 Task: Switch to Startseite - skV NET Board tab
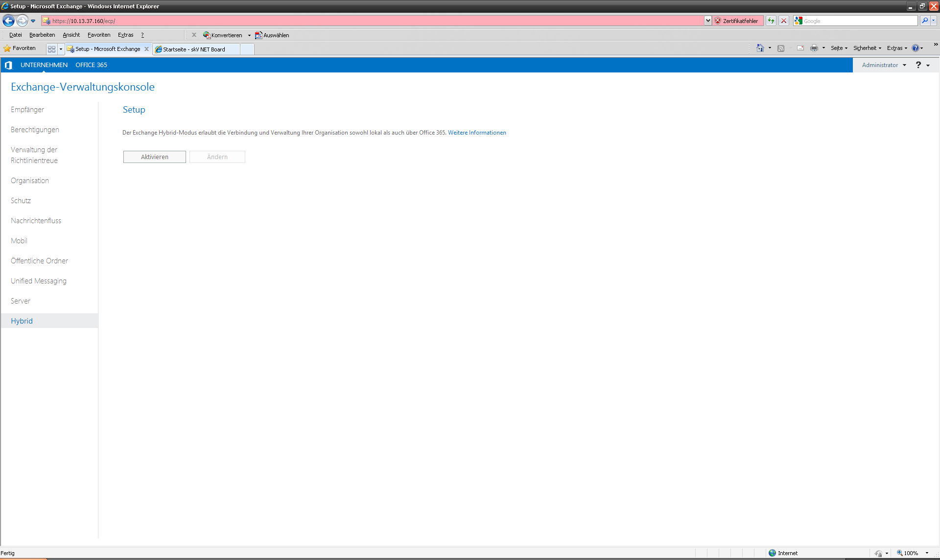pos(194,49)
